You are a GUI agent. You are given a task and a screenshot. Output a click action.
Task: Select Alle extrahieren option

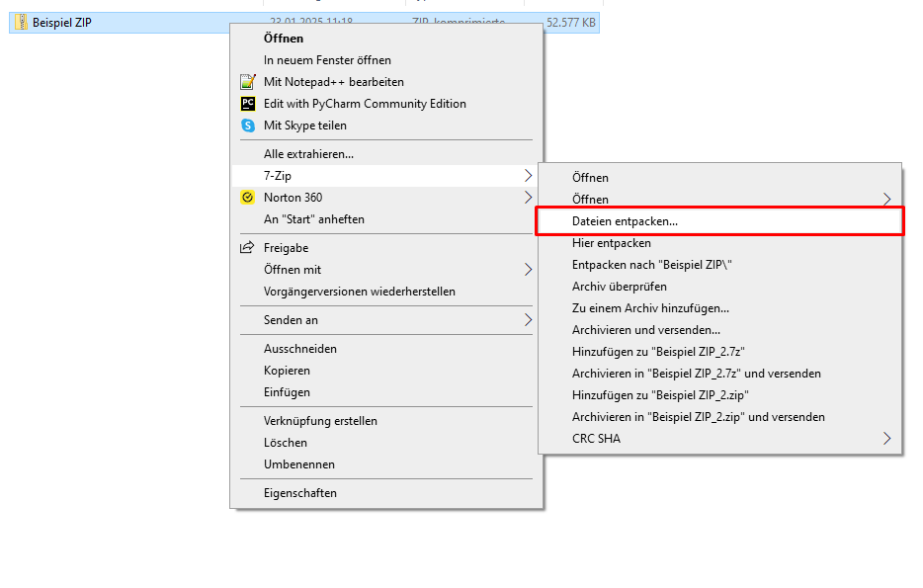(x=308, y=154)
